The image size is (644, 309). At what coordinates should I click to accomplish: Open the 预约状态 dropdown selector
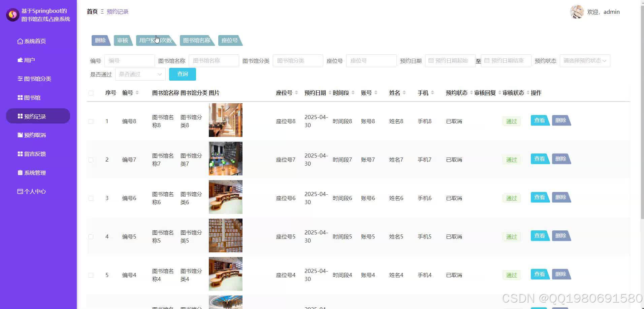(585, 60)
